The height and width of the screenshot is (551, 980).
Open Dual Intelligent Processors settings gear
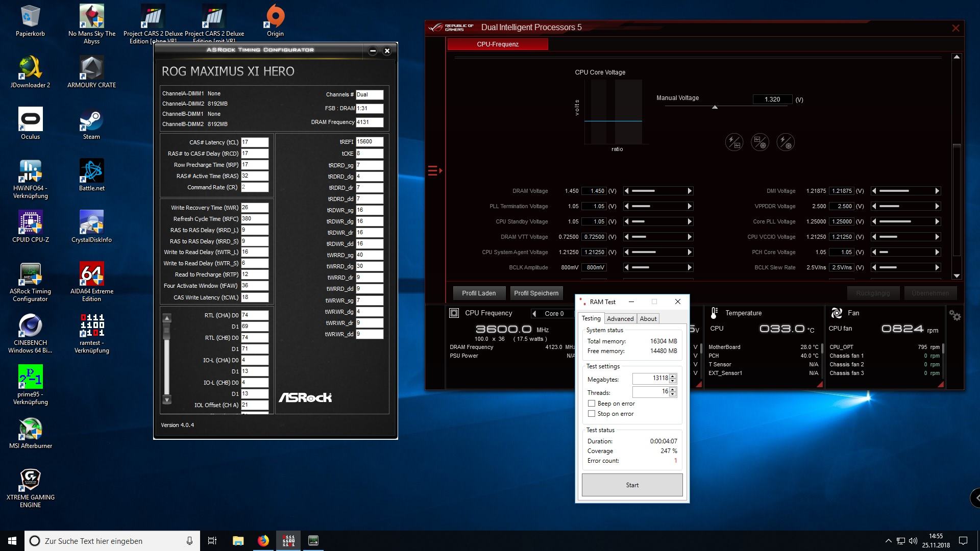tap(955, 316)
